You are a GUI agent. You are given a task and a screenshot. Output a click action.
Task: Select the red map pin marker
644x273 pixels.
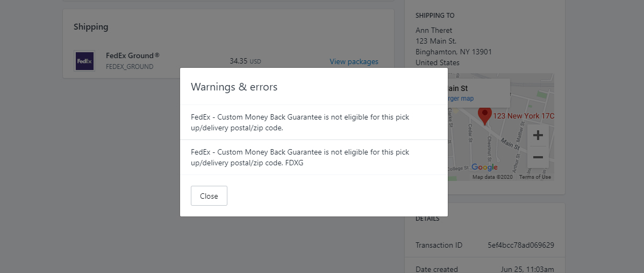(485, 116)
